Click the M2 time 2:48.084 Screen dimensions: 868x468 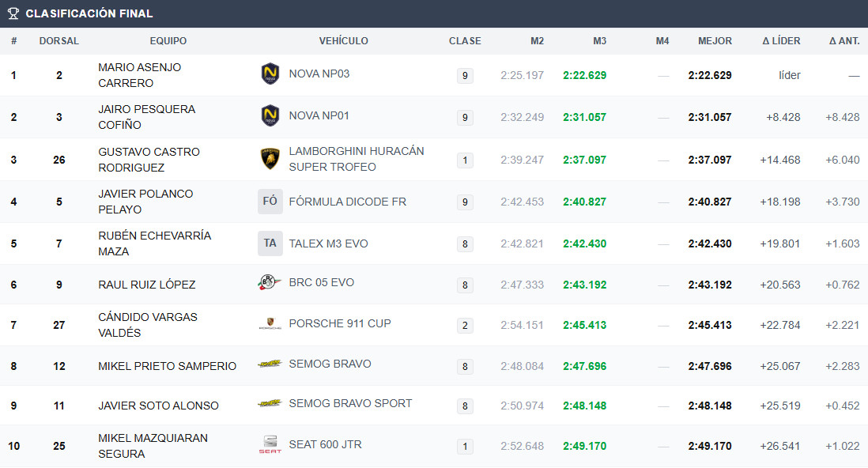click(522, 367)
